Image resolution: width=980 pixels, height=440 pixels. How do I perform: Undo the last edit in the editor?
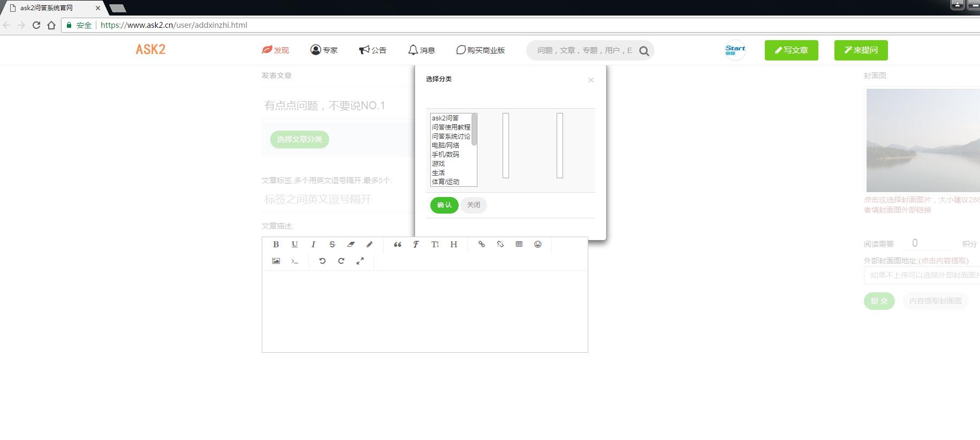(x=322, y=261)
